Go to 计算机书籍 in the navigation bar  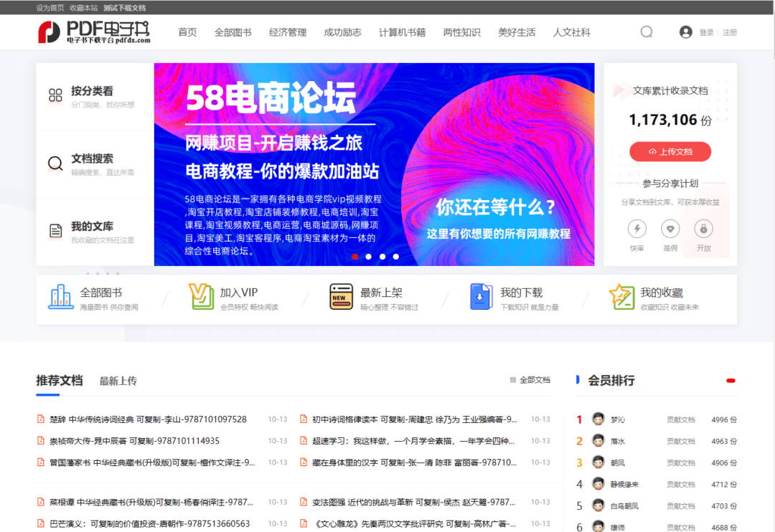(x=402, y=32)
